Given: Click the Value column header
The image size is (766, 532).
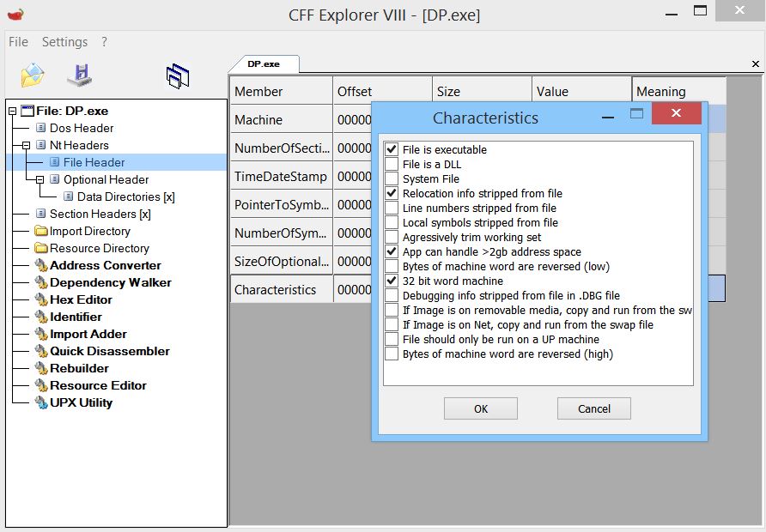Looking at the screenshot, I should pyautogui.click(x=581, y=91).
